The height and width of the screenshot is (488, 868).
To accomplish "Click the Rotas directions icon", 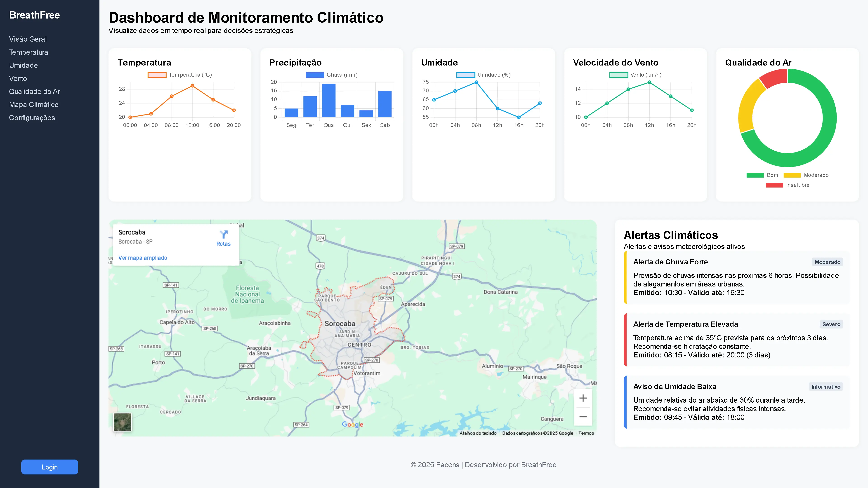I will (224, 235).
